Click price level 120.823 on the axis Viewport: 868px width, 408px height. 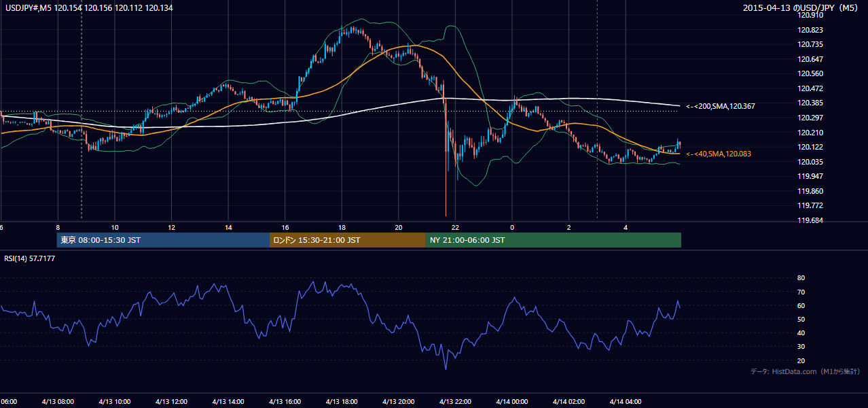(810, 30)
